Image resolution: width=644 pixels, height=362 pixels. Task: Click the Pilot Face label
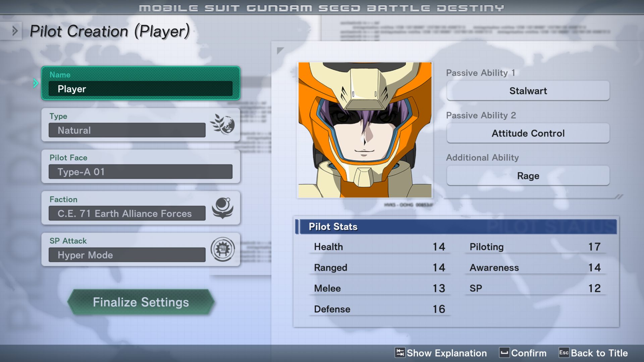click(68, 158)
